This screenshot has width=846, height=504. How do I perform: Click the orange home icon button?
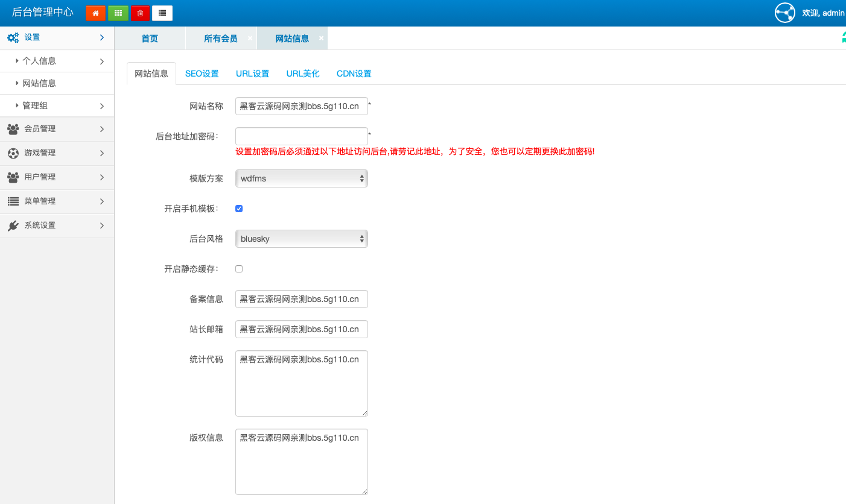[x=95, y=13]
